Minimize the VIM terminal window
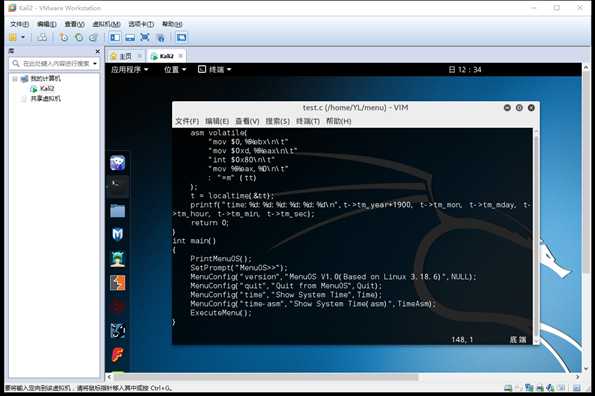This screenshot has height=396, width=595. click(507, 108)
